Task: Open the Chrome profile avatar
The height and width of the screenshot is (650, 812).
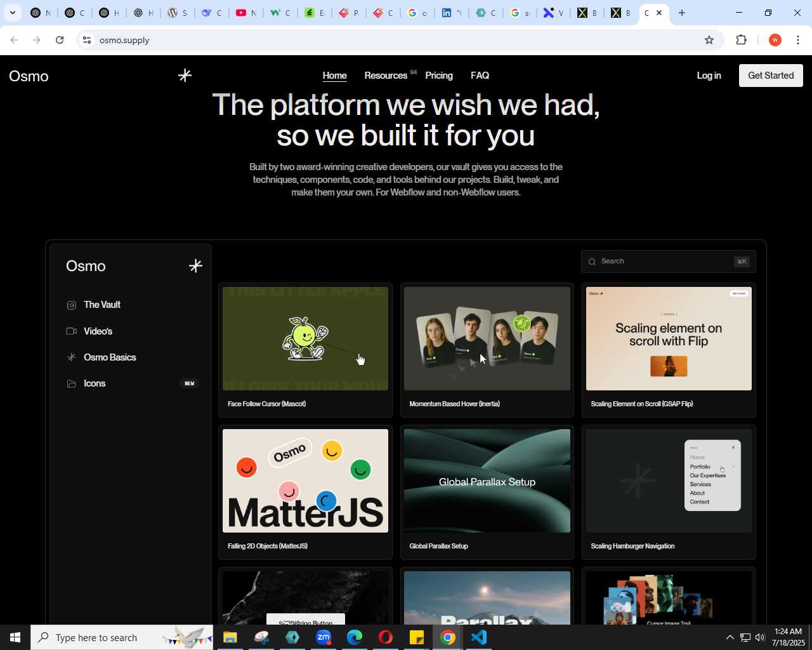Action: pos(775,40)
